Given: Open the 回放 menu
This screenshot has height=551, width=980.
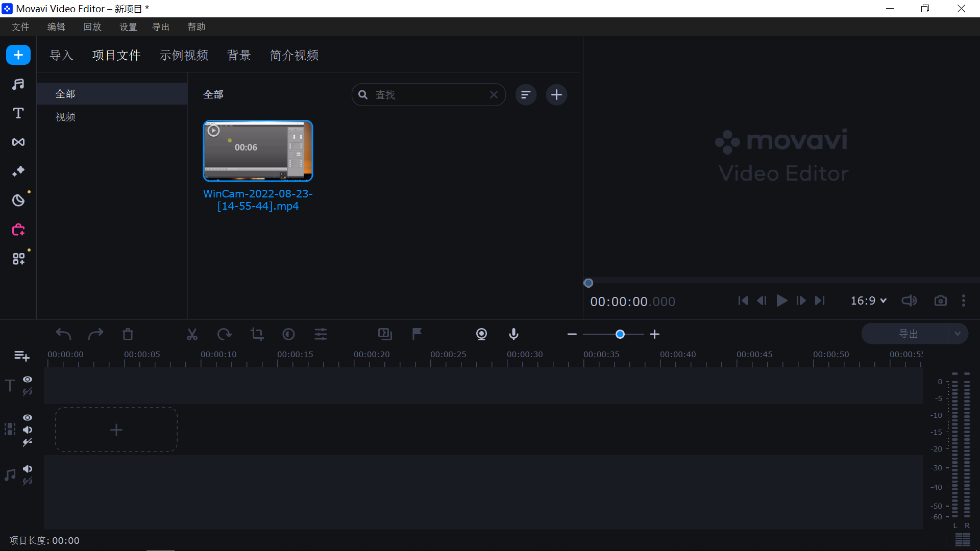Looking at the screenshot, I should tap(92, 27).
